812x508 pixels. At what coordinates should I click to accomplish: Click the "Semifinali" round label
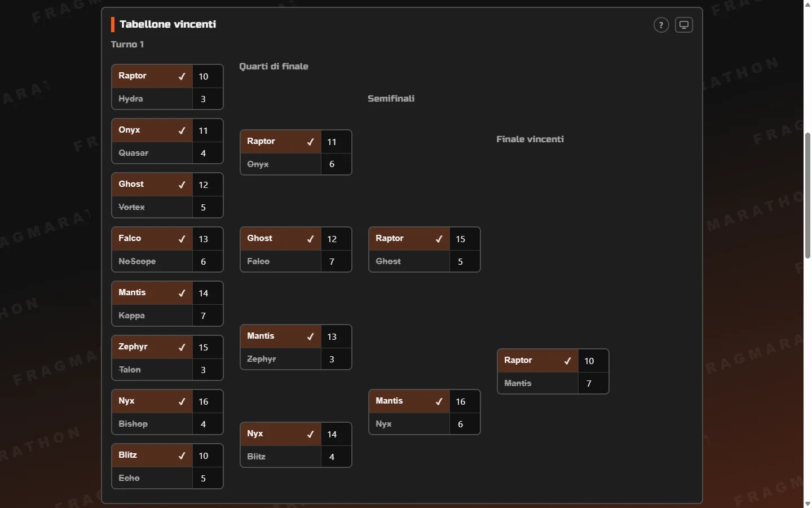391,98
